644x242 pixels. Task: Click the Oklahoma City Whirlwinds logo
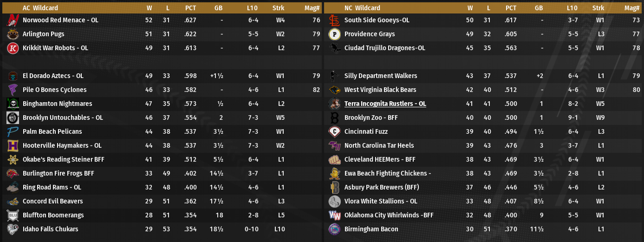pos(334,216)
